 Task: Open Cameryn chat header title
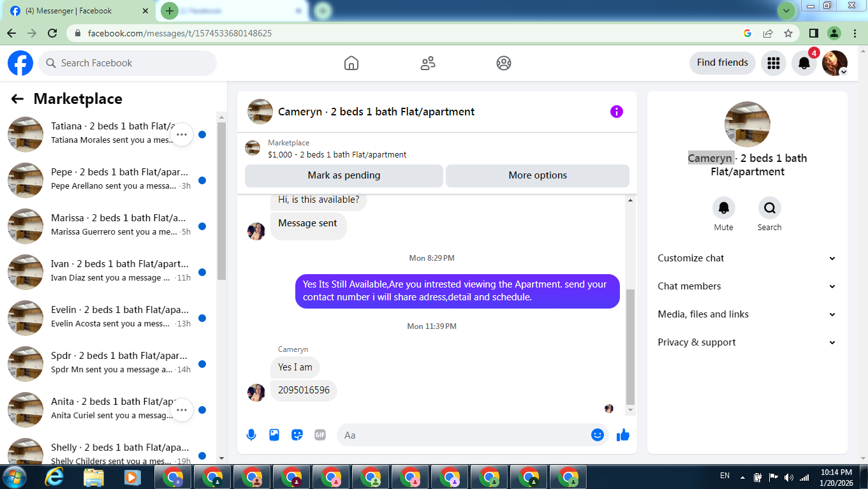[376, 112]
